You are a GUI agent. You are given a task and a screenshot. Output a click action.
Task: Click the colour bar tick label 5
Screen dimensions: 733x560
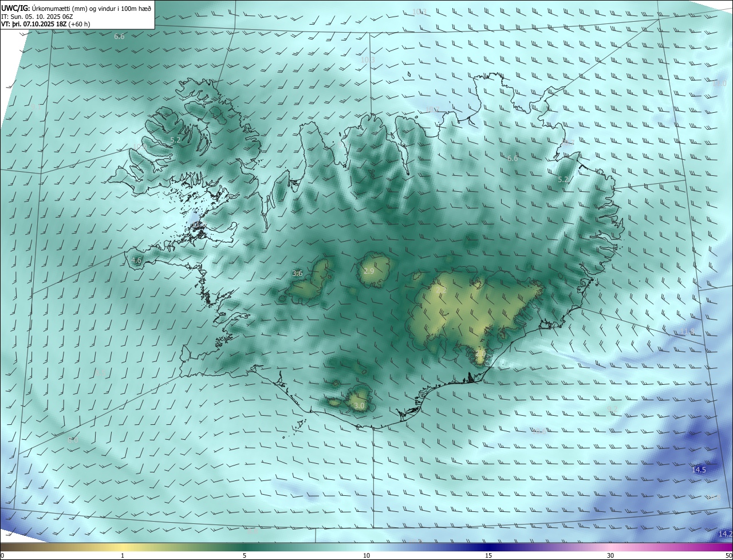(x=245, y=555)
